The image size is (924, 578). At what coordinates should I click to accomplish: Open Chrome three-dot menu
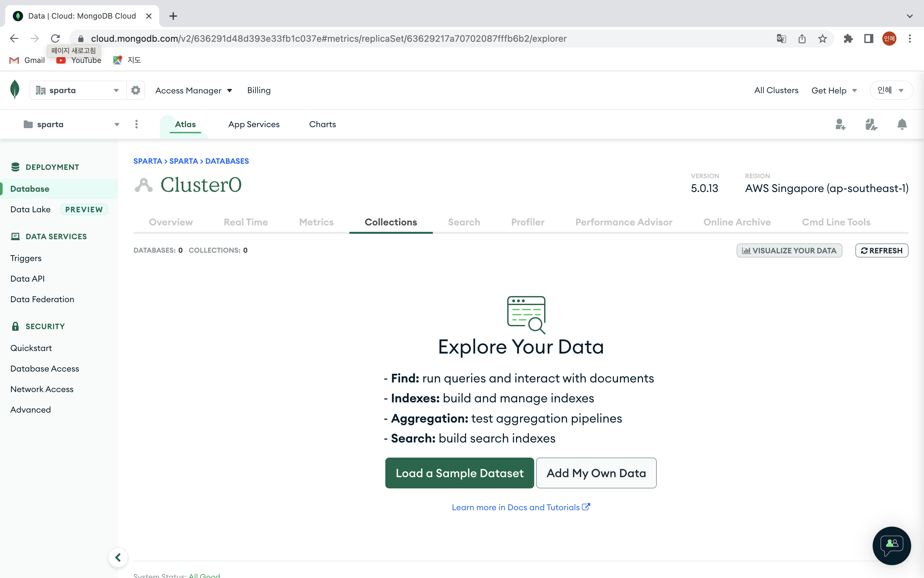click(x=910, y=38)
